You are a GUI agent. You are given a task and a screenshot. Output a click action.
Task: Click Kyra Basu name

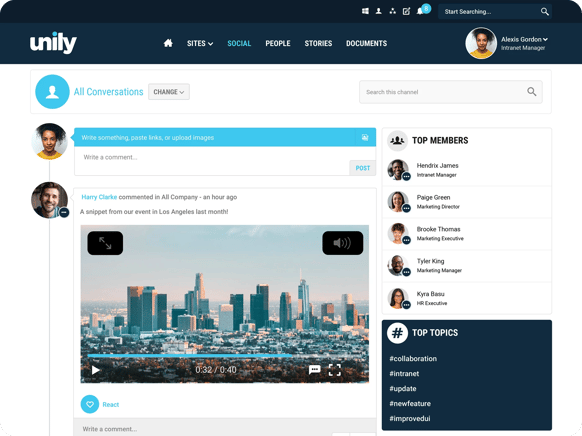(x=430, y=294)
